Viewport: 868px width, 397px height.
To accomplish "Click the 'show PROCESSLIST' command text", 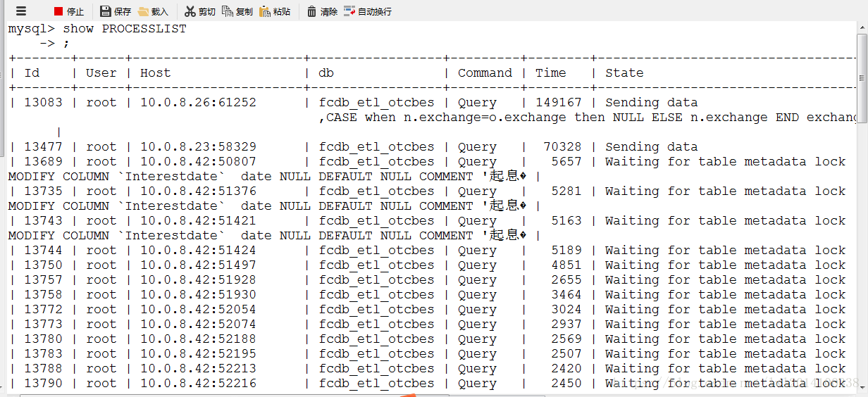I will [125, 29].
